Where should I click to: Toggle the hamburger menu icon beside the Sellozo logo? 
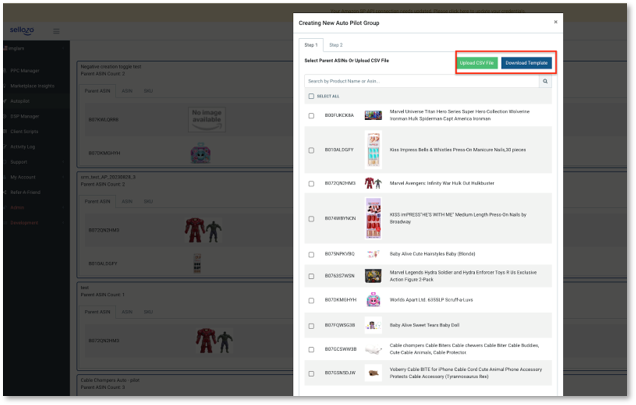tap(56, 31)
